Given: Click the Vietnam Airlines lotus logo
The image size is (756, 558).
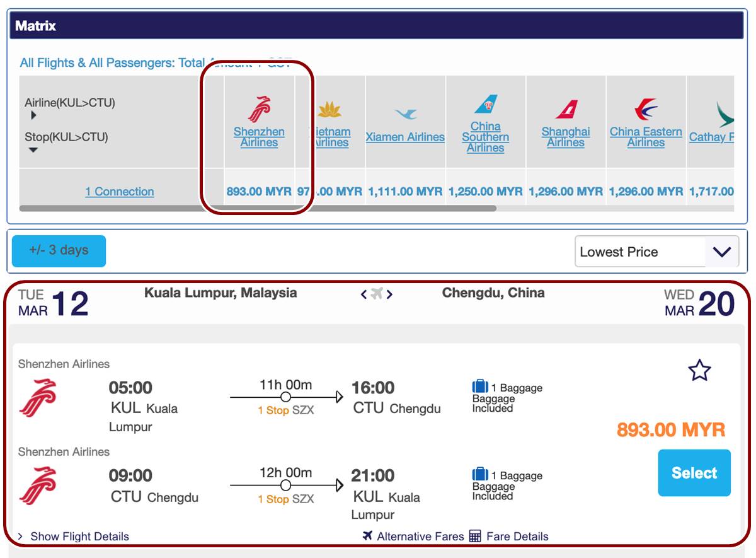Looking at the screenshot, I should pos(329,110).
